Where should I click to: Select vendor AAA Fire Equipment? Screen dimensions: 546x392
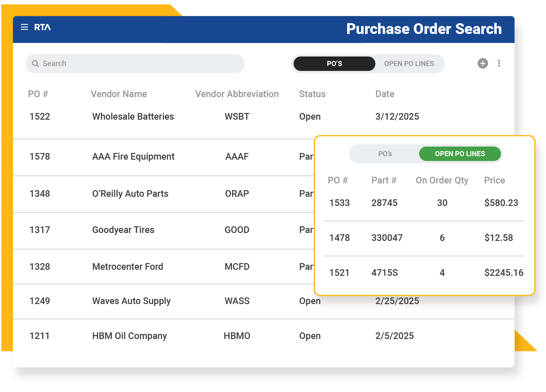coord(133,156)
